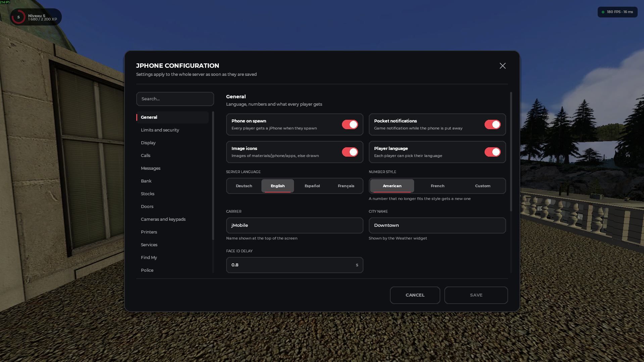Screen dimensions: 644x362
Task: Toggle Phone on spawn switch
Action: click(350, 124)
